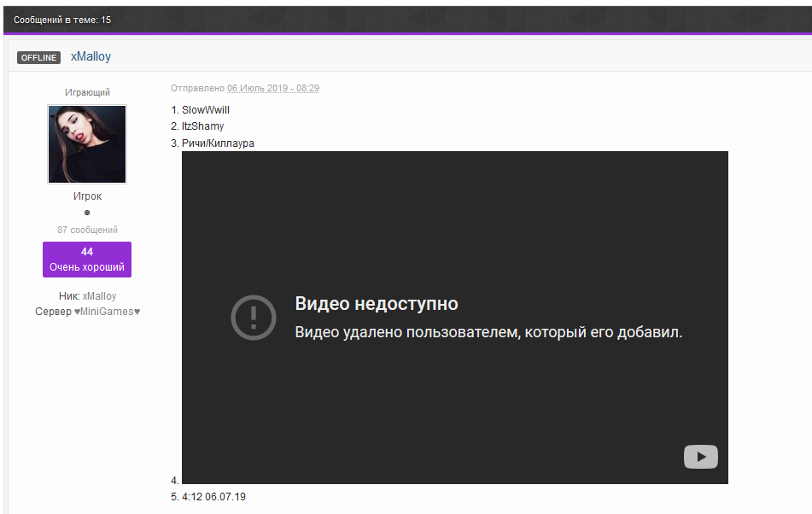812x514 pixels.
Task: Click the Видео недоступно heading
Action: tap(377, 304)
